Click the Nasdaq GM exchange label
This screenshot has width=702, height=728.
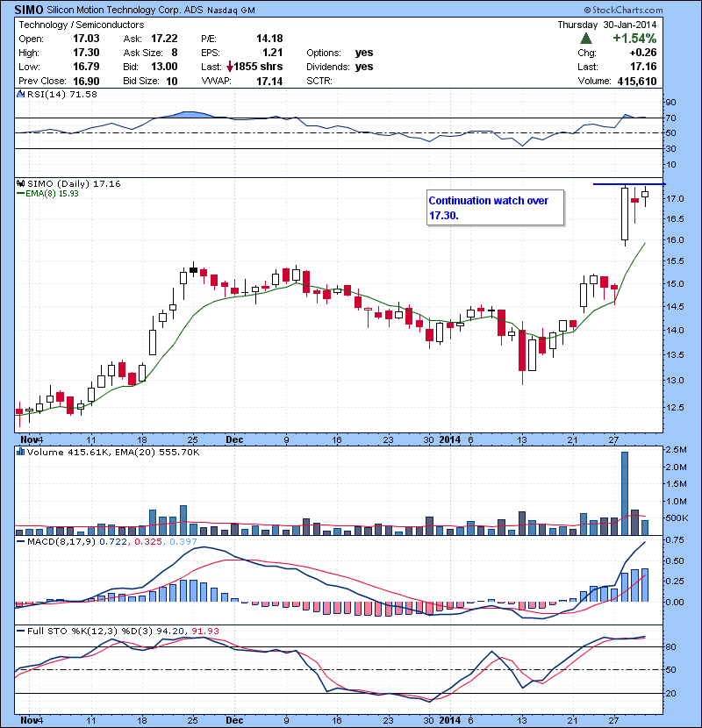[x=231, y=11]
